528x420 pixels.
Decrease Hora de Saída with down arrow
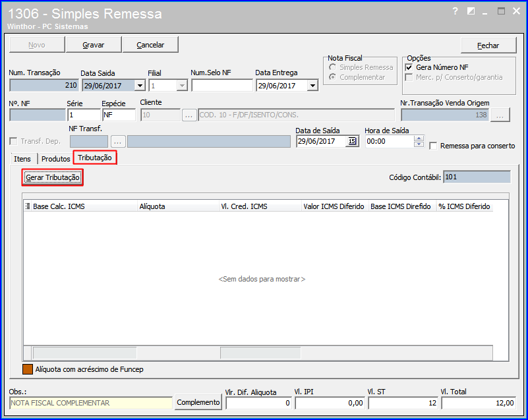tap(419, 144)
